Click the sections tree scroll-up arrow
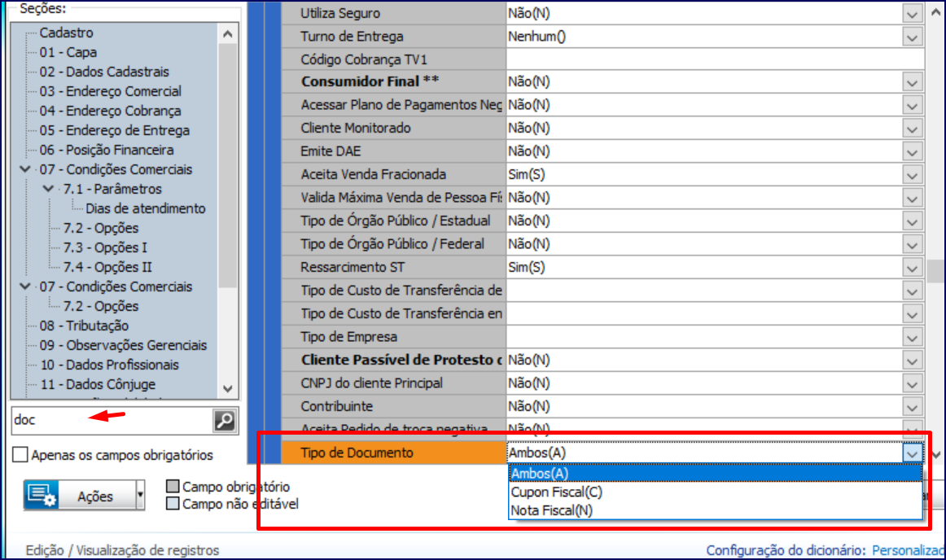The width and height of the screenshot is (946, 560). point(227,34)
